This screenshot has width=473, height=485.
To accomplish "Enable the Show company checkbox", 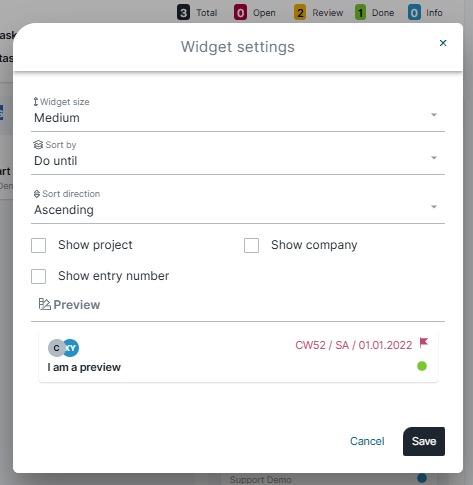I will tap(251, 245).
